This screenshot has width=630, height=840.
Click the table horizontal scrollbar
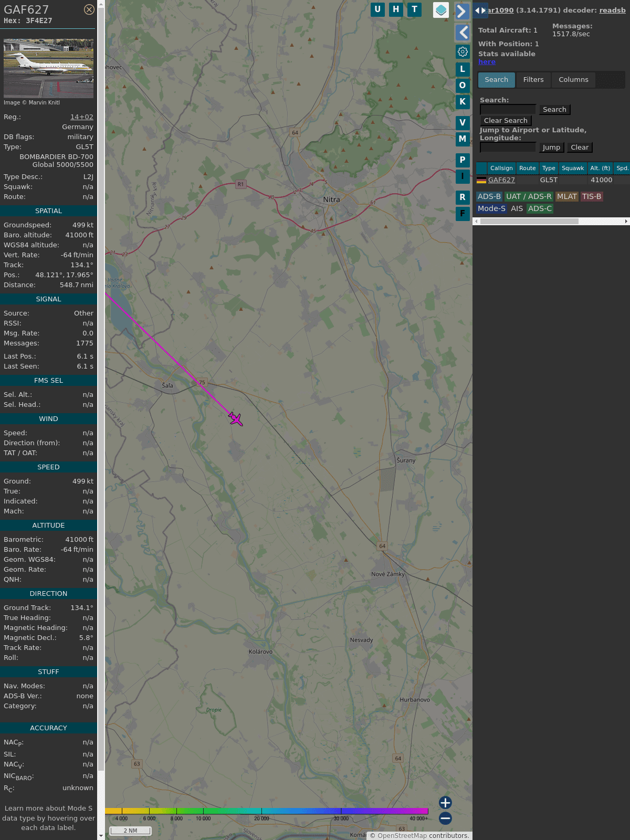pos(529,222)
